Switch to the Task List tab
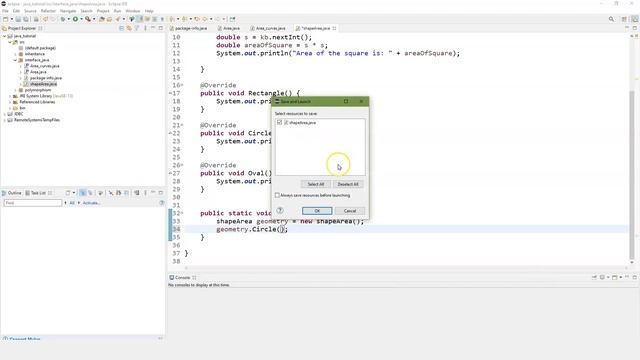 click(38, 193)
